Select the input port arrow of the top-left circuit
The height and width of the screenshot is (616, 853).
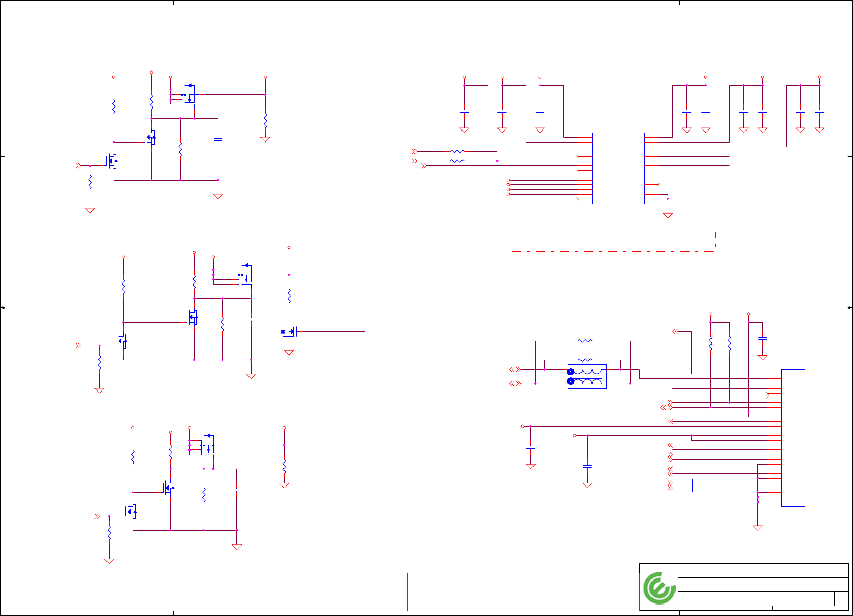point(78,165)
